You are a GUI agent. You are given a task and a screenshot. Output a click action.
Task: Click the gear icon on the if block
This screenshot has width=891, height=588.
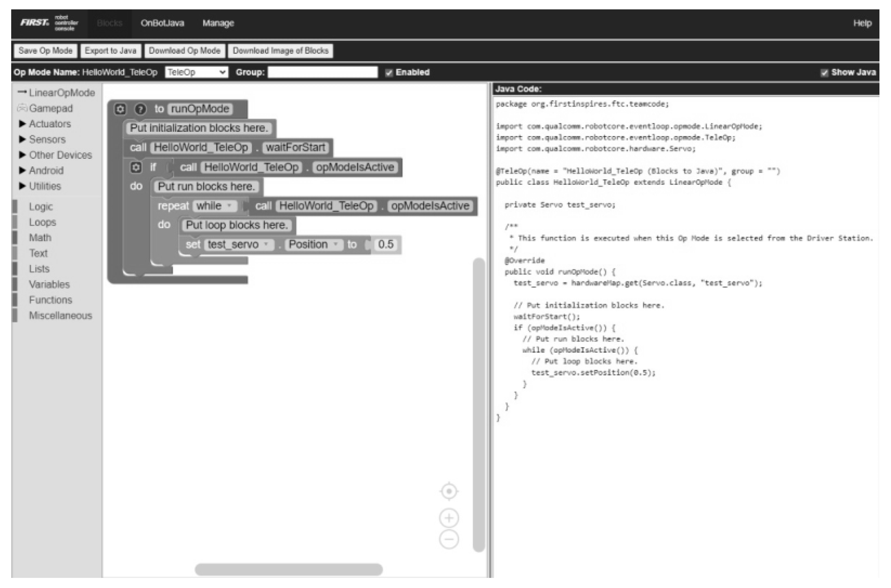point(136,167)
